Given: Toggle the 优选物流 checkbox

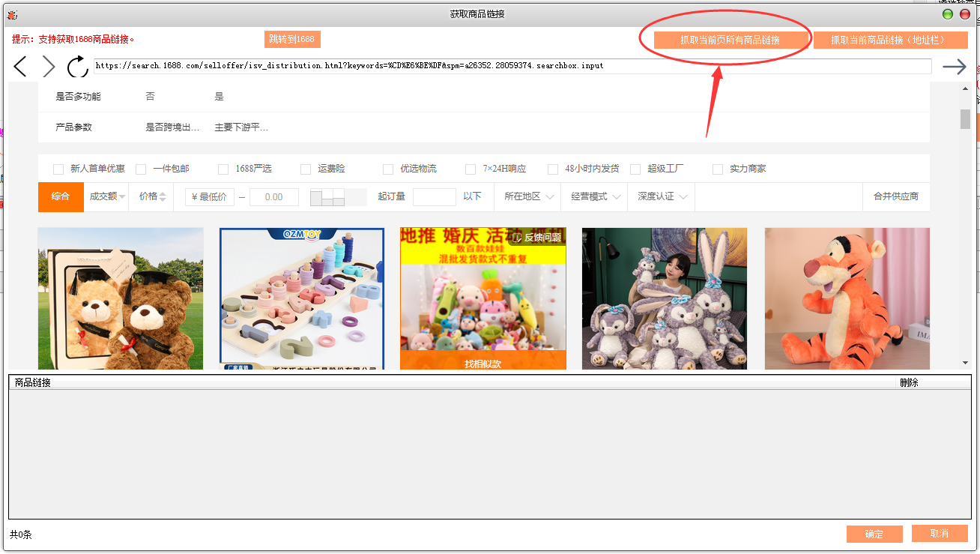Looking at the screenshot, I should [388, 169].
